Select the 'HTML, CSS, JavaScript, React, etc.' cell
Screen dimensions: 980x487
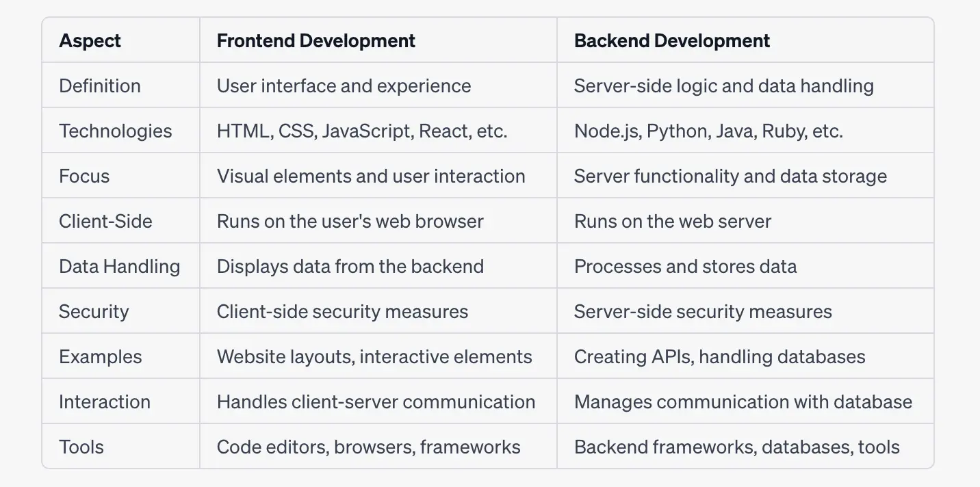click(362, 131)
